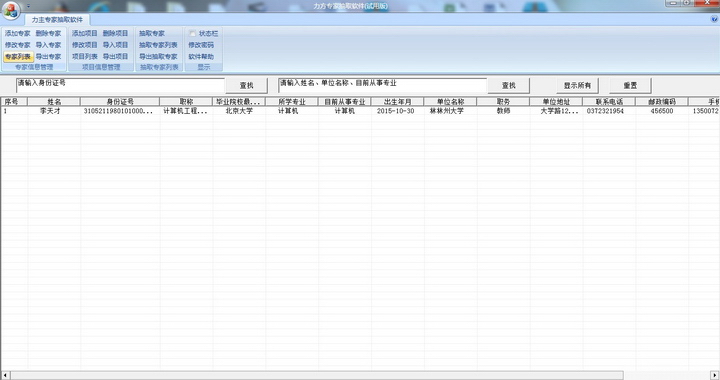Viewport: 720px width, 380px height.
Task: Toggle the 状态栏 checkbox
Action: [193, 33]
